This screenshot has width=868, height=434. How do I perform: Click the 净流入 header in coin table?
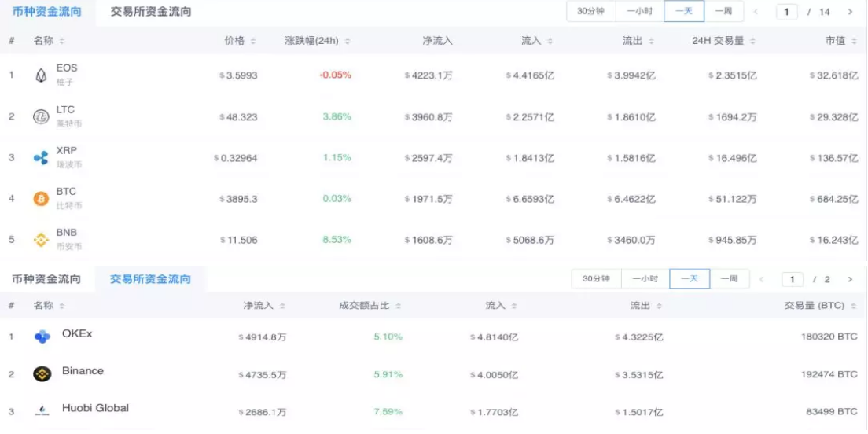(437, 42)
